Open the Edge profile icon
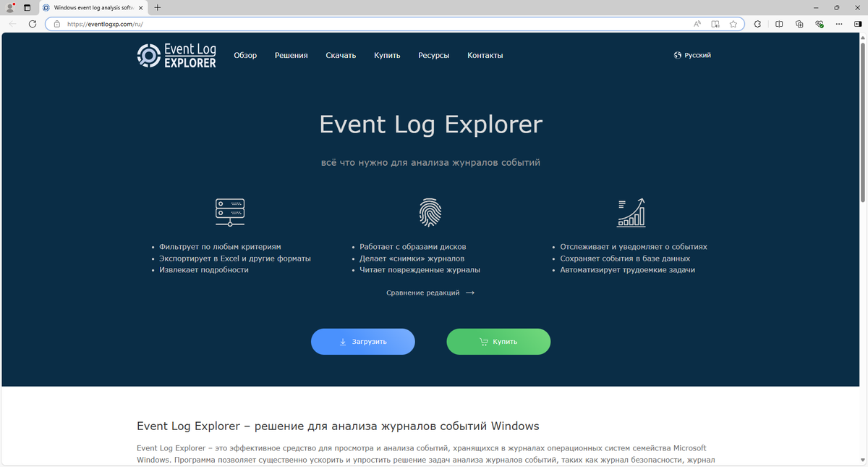The height and width of the screenshot is (467, 868). 10,7
